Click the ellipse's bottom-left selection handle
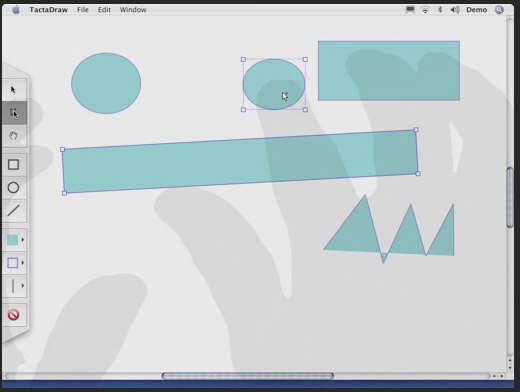This screenshot has width=520, height=392. [x=243, y=110]
